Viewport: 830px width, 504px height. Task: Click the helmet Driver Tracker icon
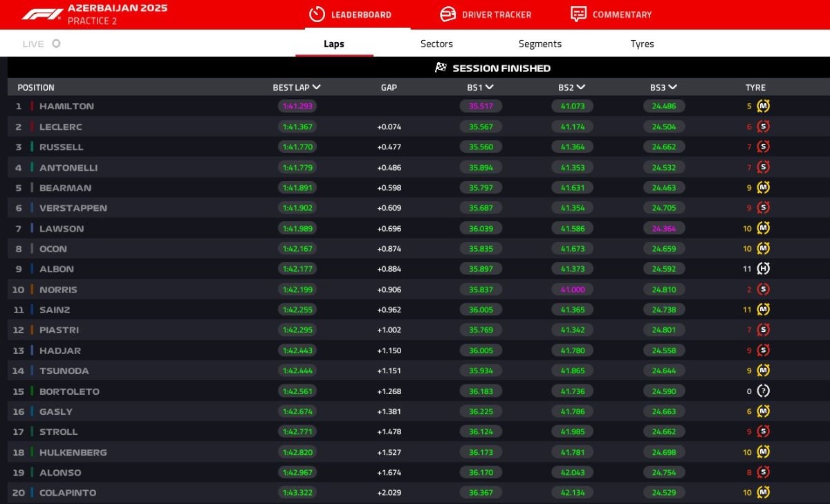[448, 14]
